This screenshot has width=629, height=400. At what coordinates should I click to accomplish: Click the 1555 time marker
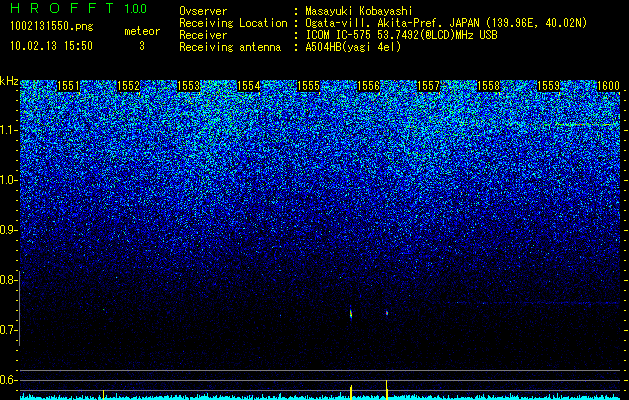point(308,86)
